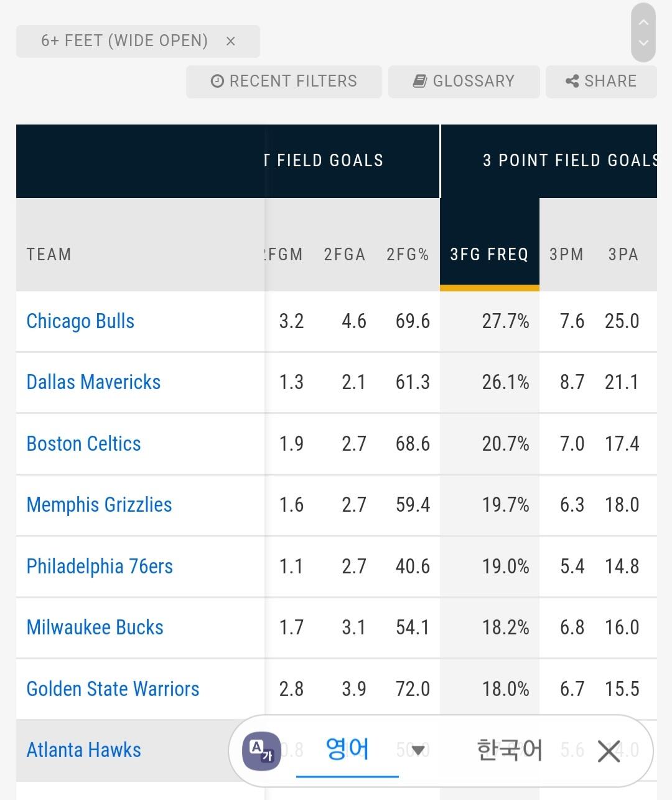Image resolution: width=672 pixels, height=800 pixels.
Task: Go to the Boston Celtics page
Action: pos(83,444)
